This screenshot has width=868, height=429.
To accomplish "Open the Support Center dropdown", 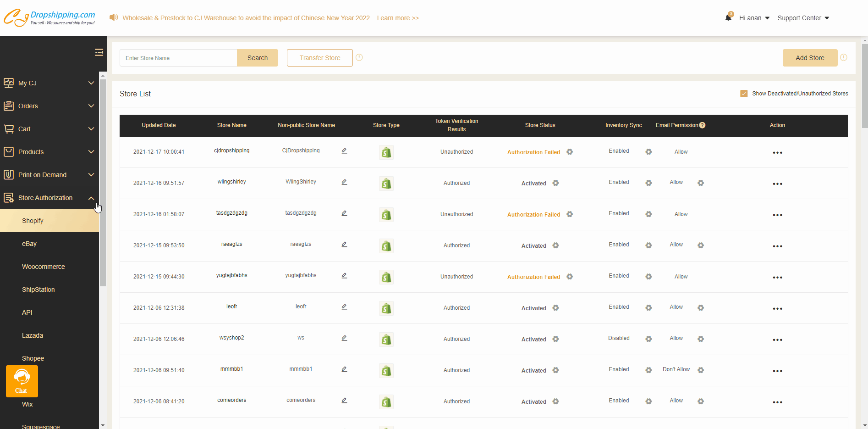I will pyautogui.click(x=803, y=18).
